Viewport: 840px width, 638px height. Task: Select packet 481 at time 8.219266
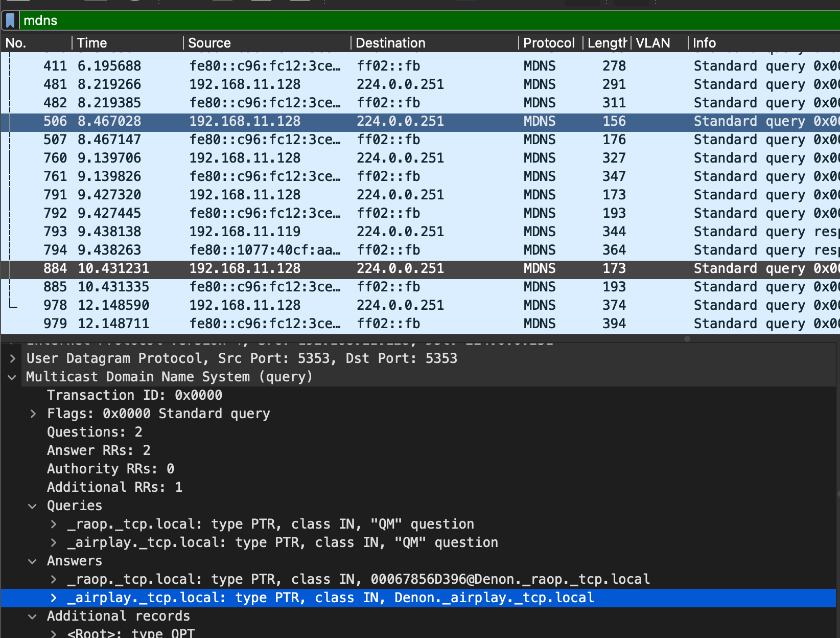pos(420,84)
